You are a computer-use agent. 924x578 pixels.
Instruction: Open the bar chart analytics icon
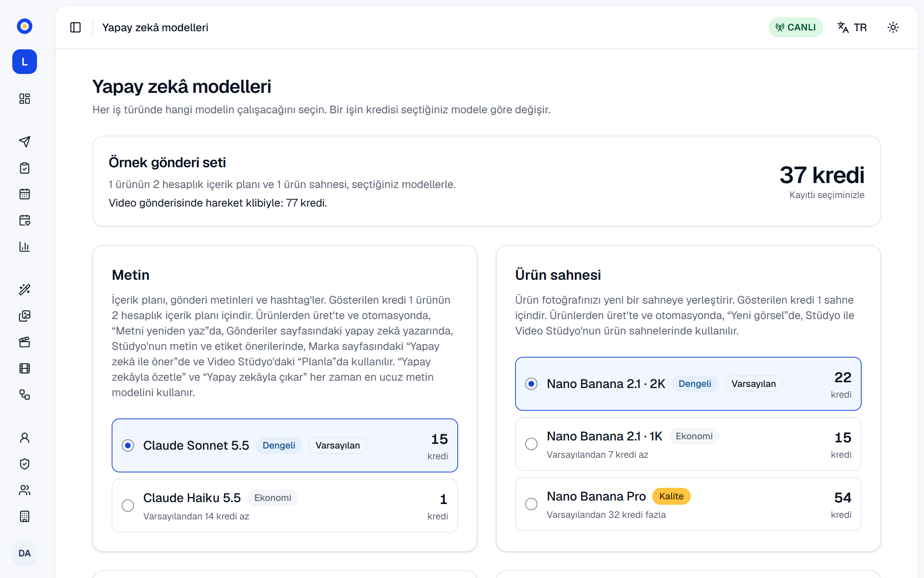point(25,247)
